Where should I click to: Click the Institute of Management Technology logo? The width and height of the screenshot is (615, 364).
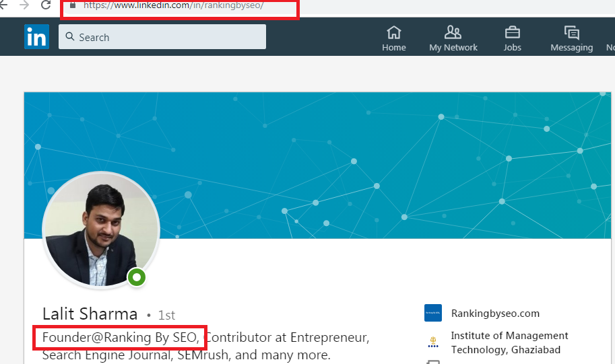coord(433,342)
